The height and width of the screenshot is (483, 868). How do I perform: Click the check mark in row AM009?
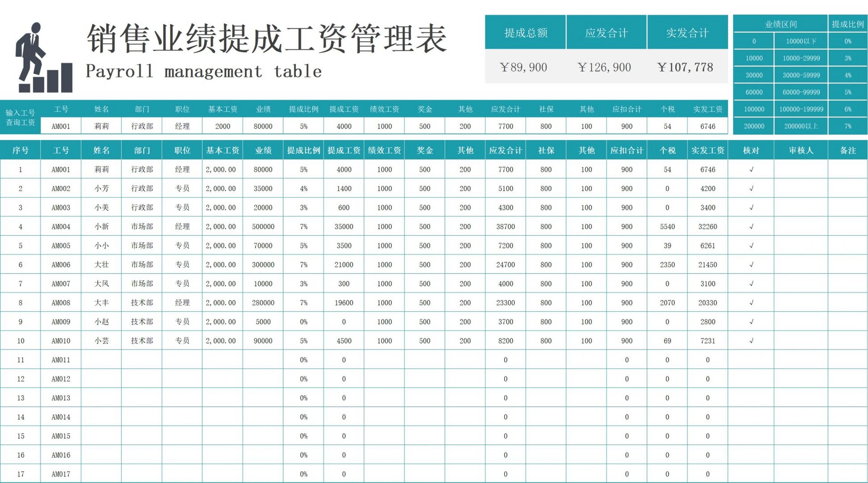pos(751,321)
